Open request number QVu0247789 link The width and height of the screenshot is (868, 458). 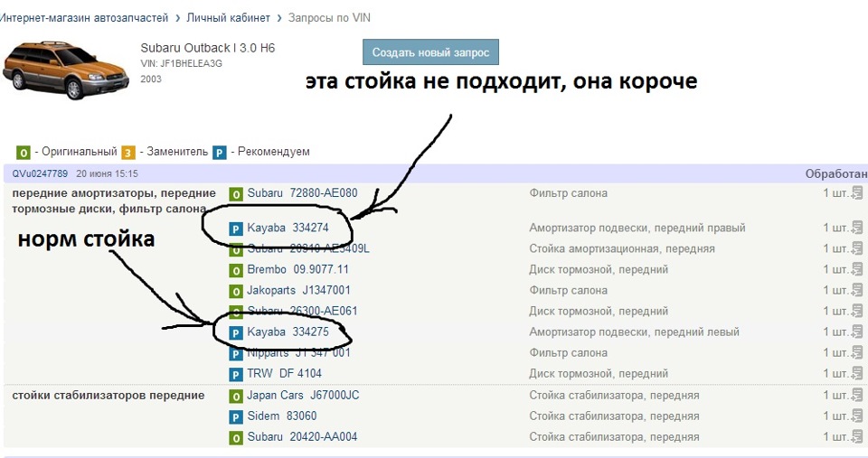pyautogui.click(x=40, y=173)
